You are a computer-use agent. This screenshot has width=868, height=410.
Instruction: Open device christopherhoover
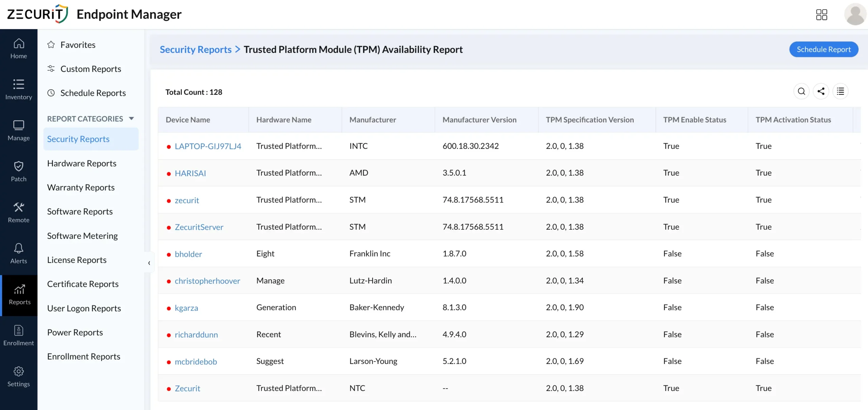pos(207,281)
